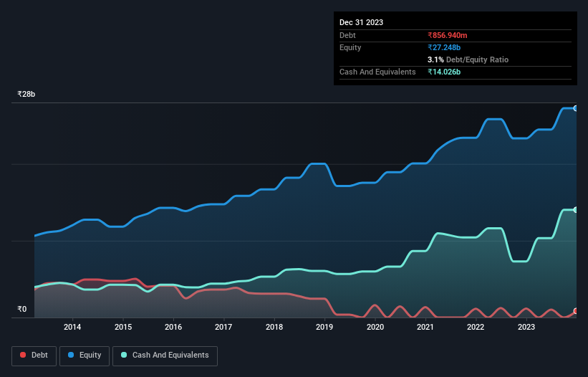This screenshot has width=588, height=377.
Task: Select the red Debt endpoint marker
Action: pos(576,311)
